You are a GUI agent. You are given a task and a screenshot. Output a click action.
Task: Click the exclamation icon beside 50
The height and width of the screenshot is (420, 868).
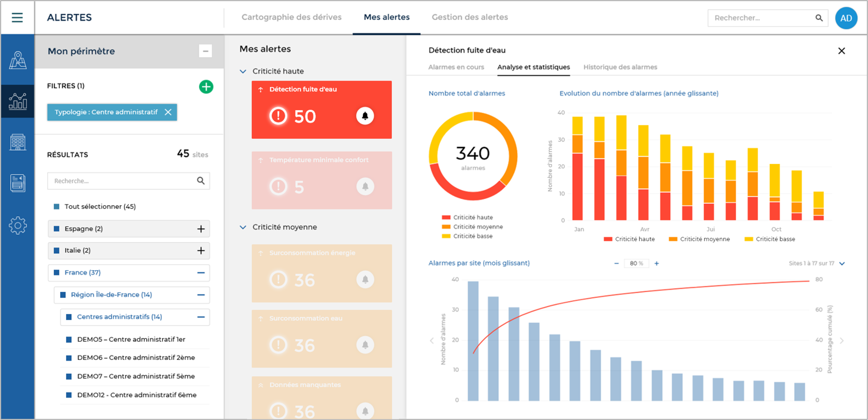click(278, 116)
